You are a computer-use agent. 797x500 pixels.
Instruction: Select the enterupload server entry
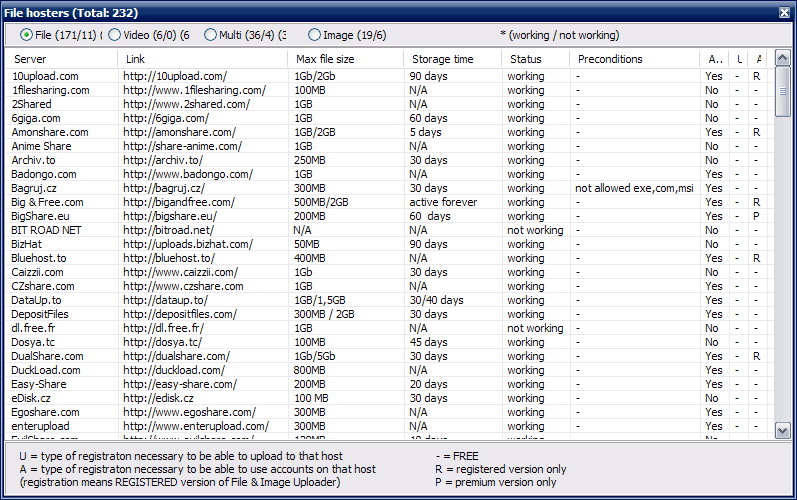pos(41,426)
